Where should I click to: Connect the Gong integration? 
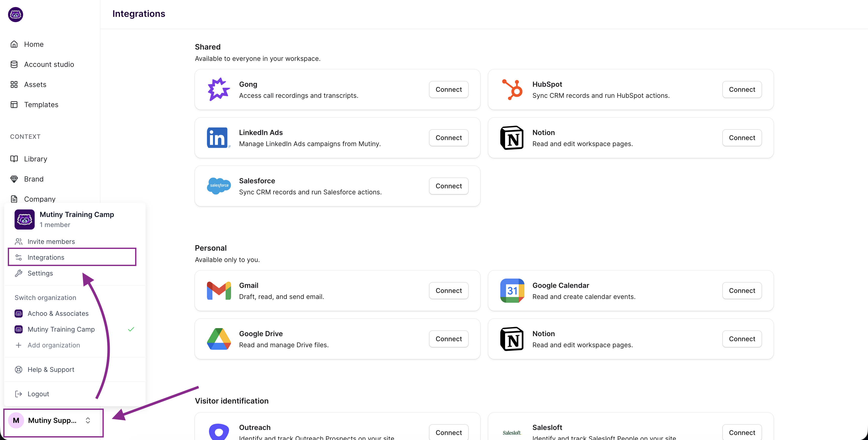449,90
